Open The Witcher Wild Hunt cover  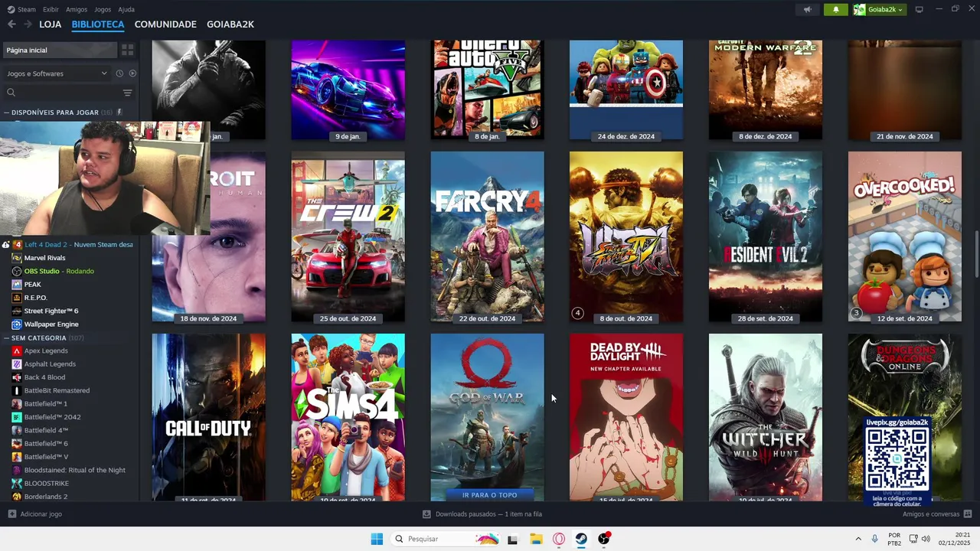tap(766, 417)
